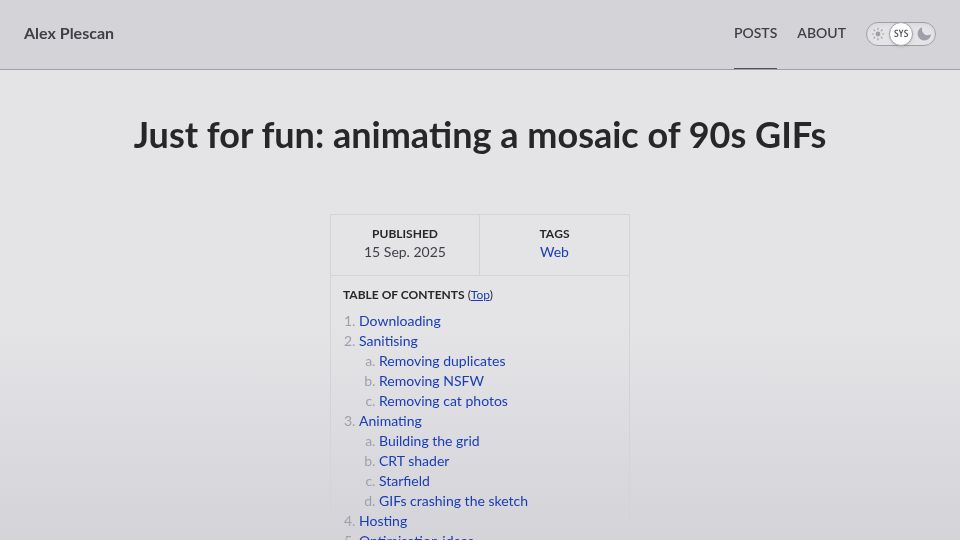Image resolution: width=960 pixels, height=540 pixels.
Task: Jump to the Animating section
Action: click(x=390, y=421)
